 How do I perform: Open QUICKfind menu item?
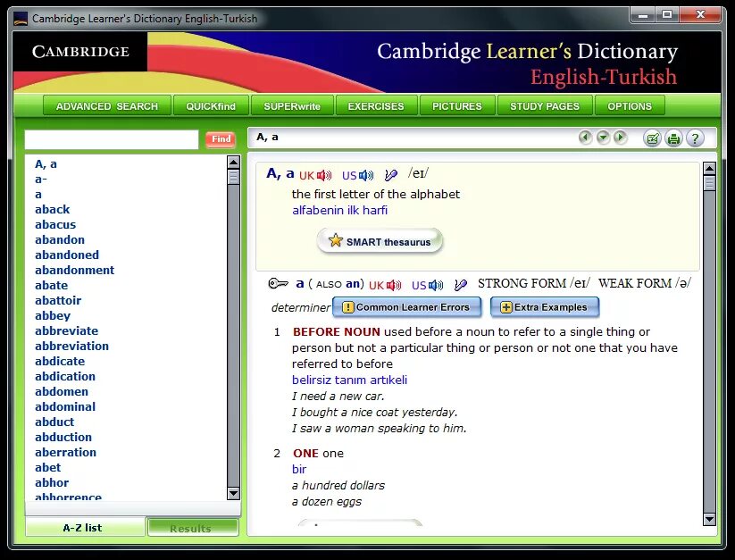click(211, 106)
